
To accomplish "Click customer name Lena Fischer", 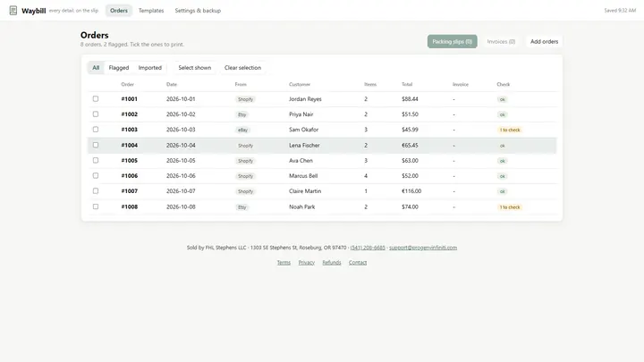I will click(304, 145).
